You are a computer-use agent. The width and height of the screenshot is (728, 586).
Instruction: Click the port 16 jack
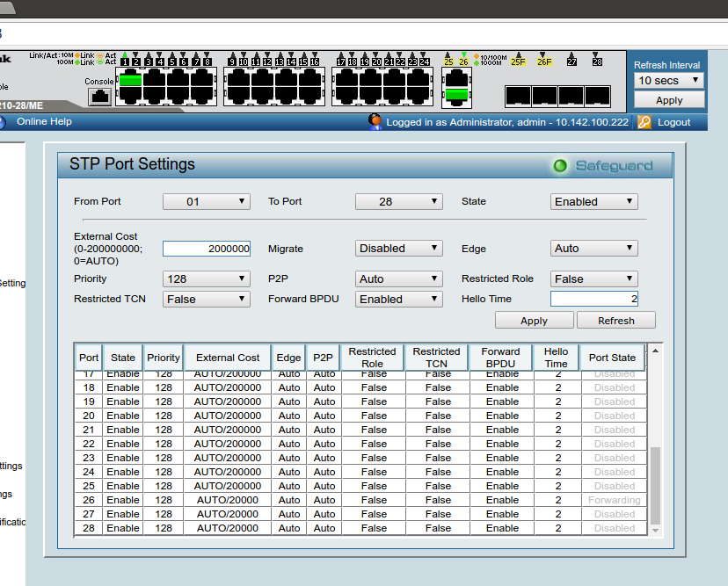pos(309,95)
